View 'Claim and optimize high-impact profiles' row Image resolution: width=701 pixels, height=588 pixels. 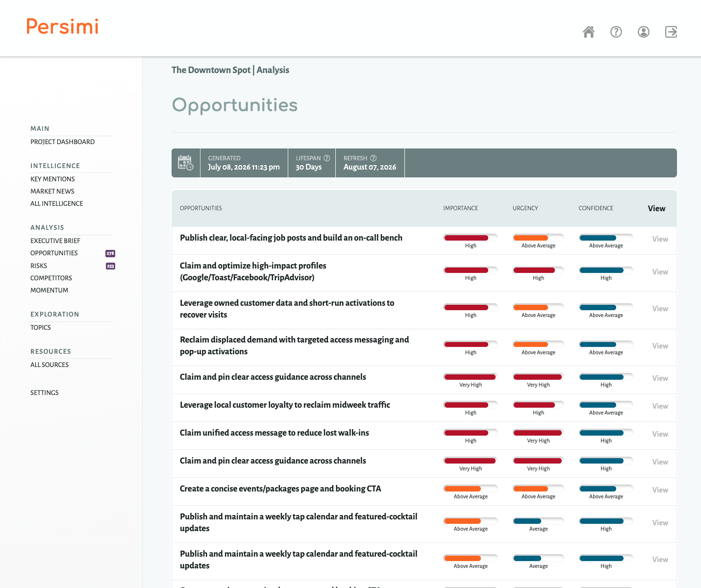pyautogui.click(x=660, y=272)
